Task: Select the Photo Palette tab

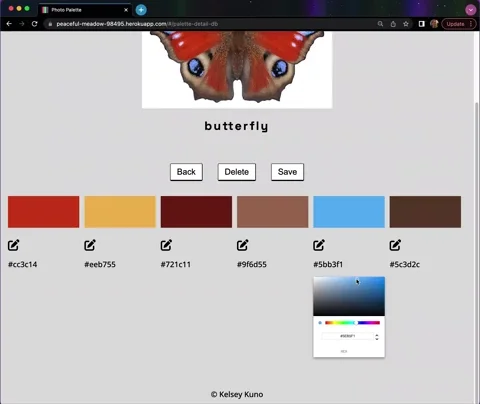Action: pyautogui.click(x=85, y=10)
